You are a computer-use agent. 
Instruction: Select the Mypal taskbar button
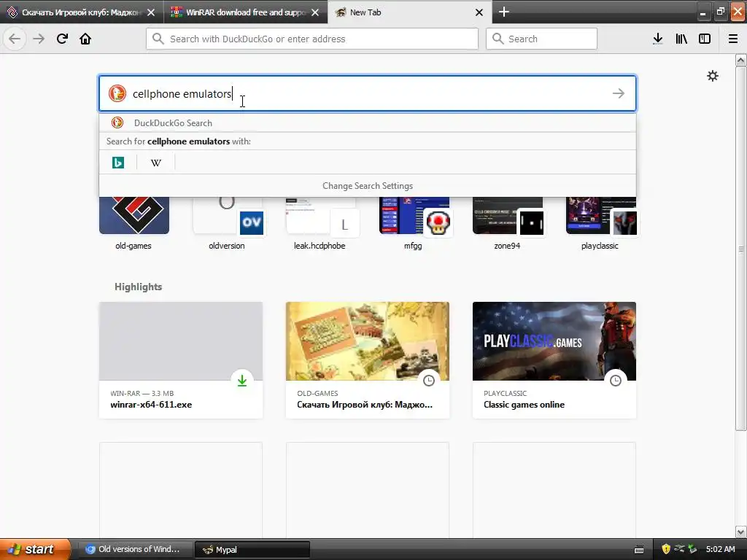[252, 550]
